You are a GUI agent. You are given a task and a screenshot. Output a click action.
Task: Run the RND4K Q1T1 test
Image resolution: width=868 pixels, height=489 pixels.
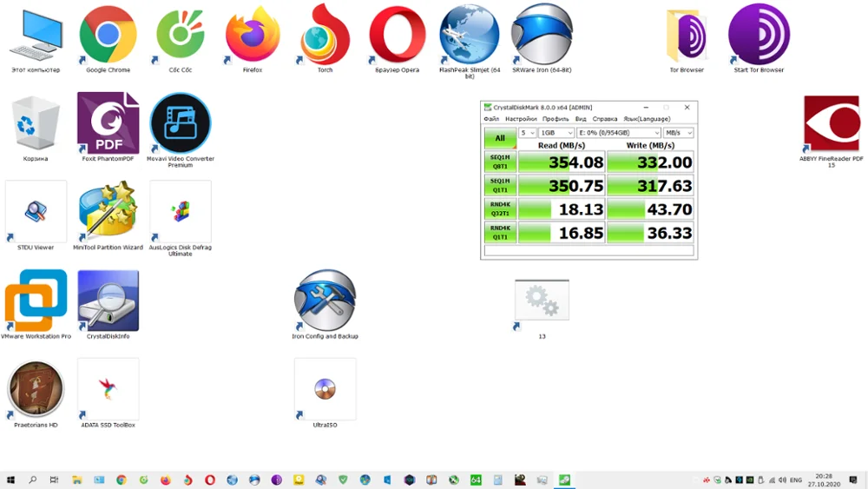click(500, 233)
